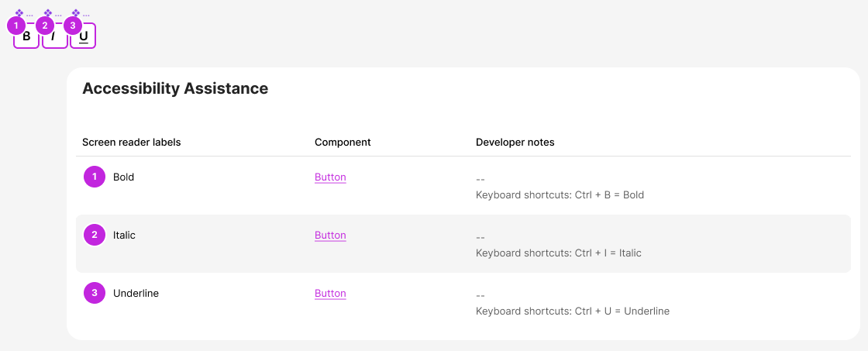
Task: Click the number 3 badge in the Underline table row
Action: [x=95, y=294]
